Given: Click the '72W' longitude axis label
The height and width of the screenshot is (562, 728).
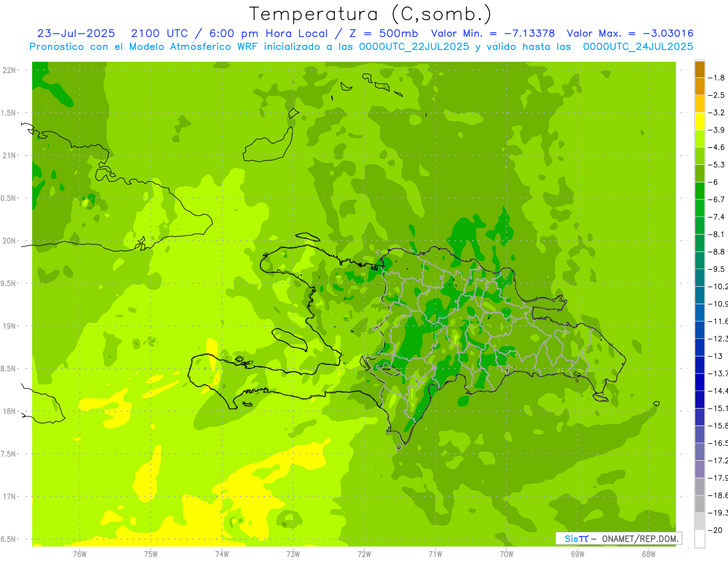Looking at the screenshot, I should pyautogui.click(x=364, y=554).
